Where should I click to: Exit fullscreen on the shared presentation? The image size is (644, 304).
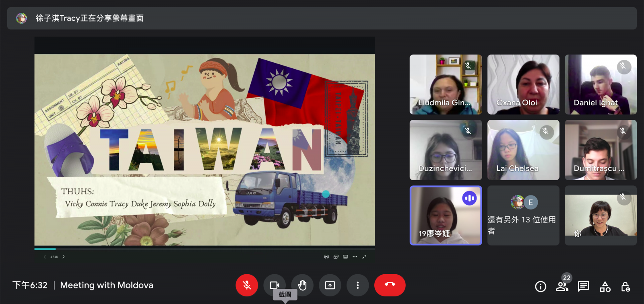(364, 257)
